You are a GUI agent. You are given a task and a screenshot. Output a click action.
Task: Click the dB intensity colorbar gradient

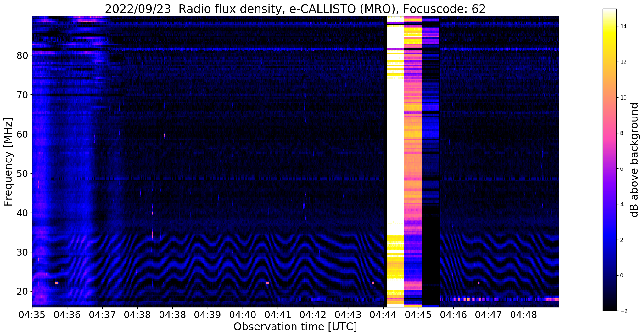coord(609,160)
